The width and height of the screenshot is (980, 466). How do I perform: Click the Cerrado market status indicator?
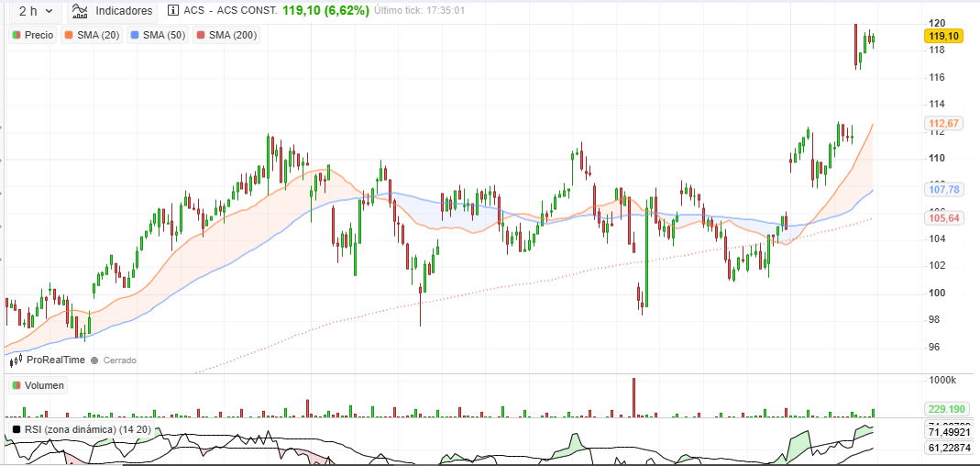(x=114, y=361)
